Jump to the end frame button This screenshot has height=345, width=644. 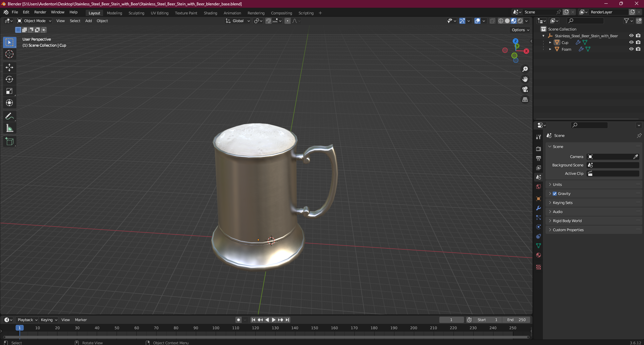point(287,320)
